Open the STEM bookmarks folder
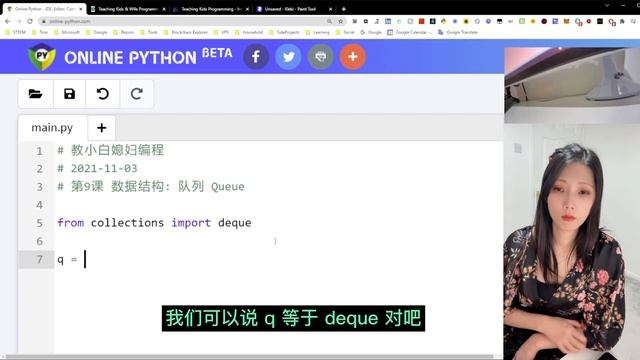Viewport: 640px width, 360px height. 15,32
